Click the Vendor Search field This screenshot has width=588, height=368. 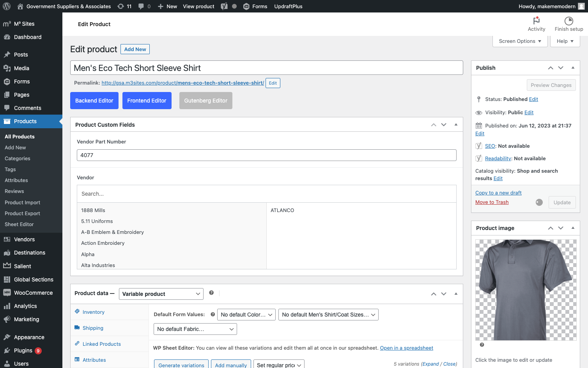click(x=267, y=194)
